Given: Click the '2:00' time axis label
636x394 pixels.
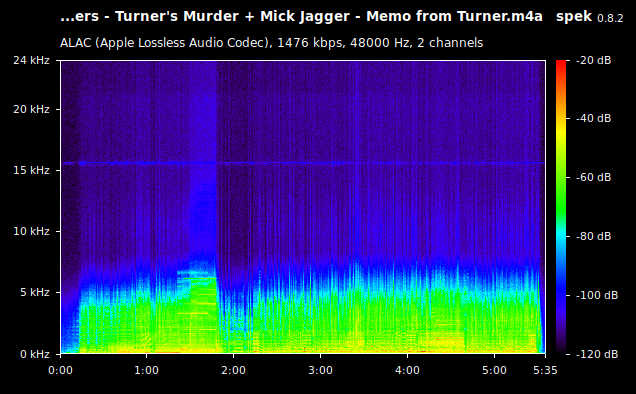Looking at the screenshot, I should [x=234, y=370].
